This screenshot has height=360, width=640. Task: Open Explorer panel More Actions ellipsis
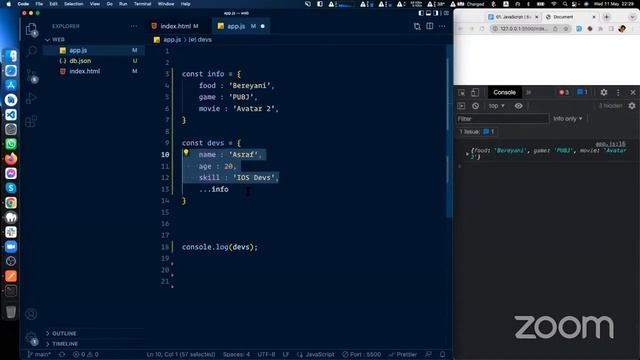click(134, 26)
